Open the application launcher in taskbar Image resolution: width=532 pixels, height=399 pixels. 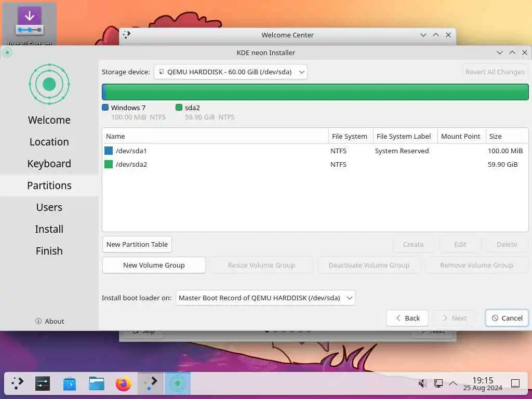pyautogui.click(x=17, y=383)
